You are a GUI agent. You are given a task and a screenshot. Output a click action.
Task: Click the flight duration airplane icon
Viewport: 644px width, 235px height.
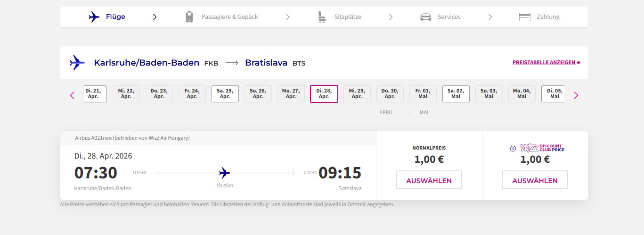[x=225, y=173]
